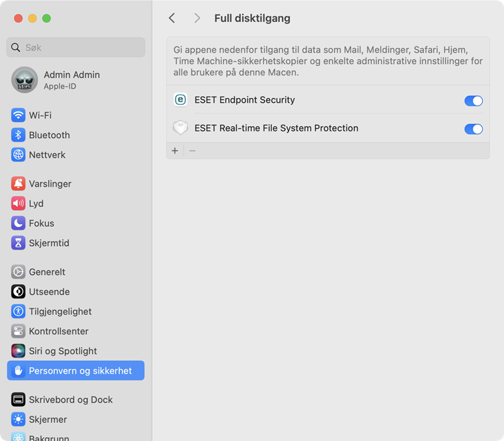Select Fokus settings
This screenshot has width=504, height=441.
point(41,224)
